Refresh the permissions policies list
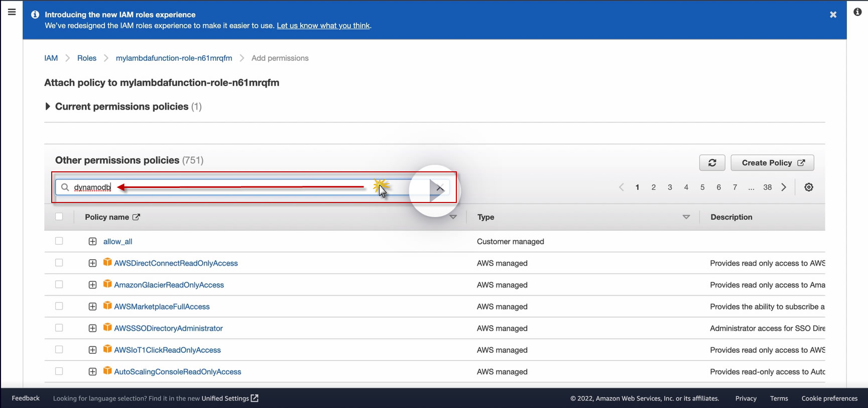Viewport: 868px width, 408px height. tap(712, 163)
